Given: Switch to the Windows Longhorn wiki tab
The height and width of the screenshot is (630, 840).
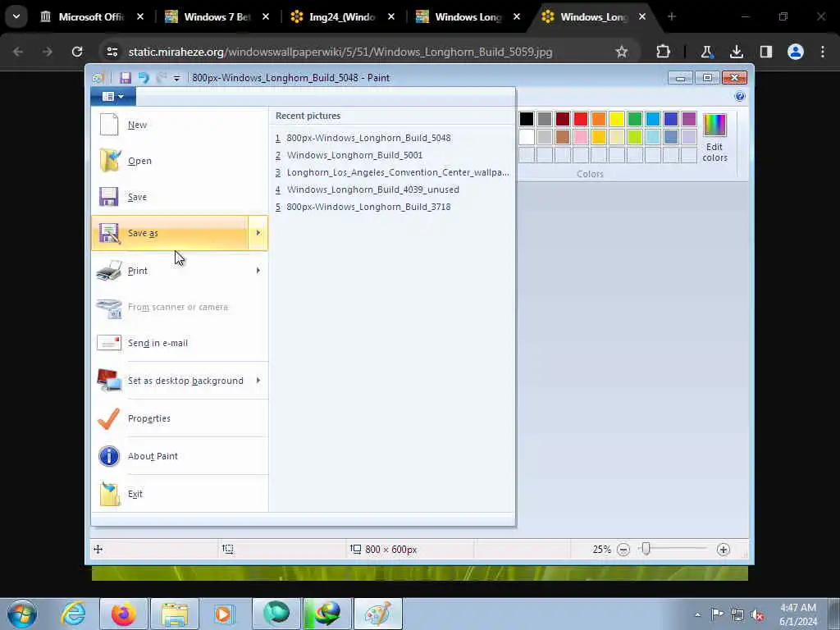Looking at the screenshot, I should coord(468,17).
